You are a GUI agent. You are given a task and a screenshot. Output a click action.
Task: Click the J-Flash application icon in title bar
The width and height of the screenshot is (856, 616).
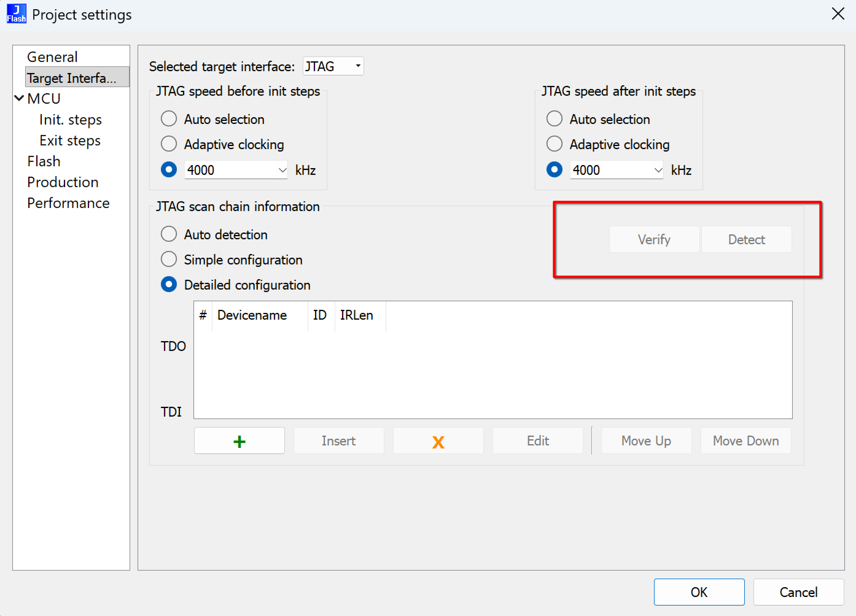point(16,14)
